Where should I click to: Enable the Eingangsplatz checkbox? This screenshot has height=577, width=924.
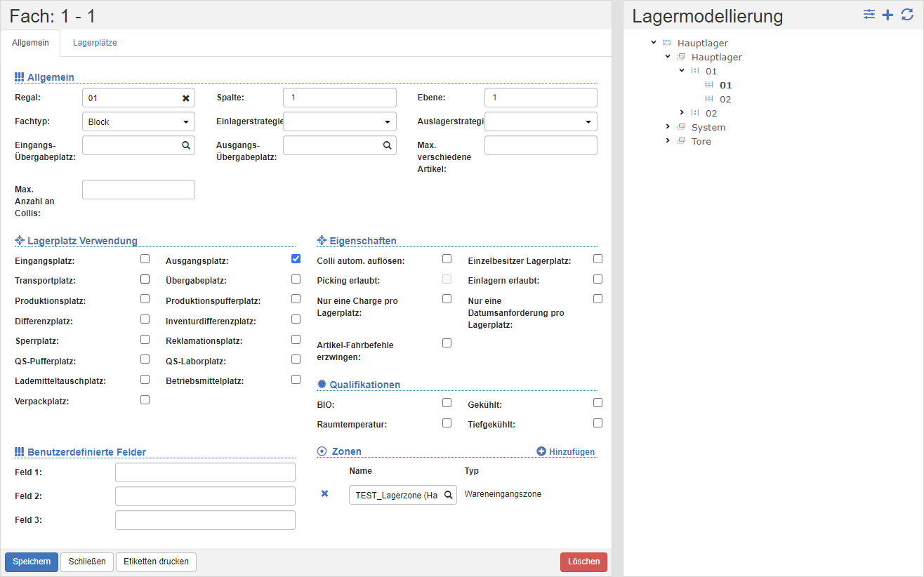point(145,258)
